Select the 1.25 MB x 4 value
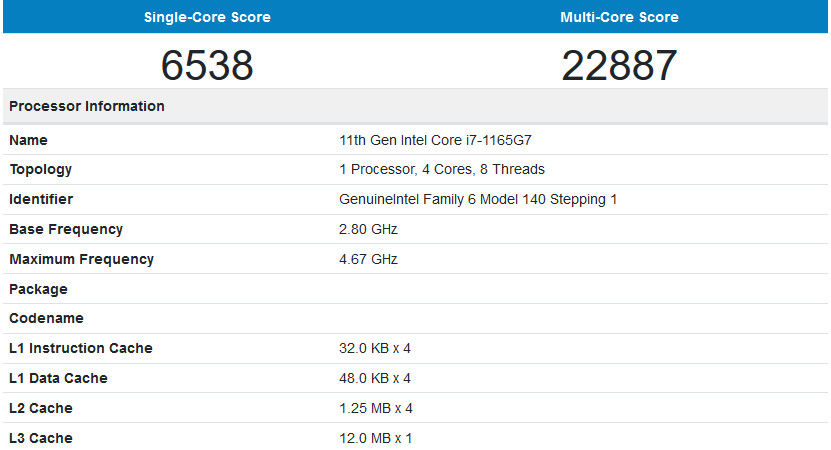 [375, 408]
